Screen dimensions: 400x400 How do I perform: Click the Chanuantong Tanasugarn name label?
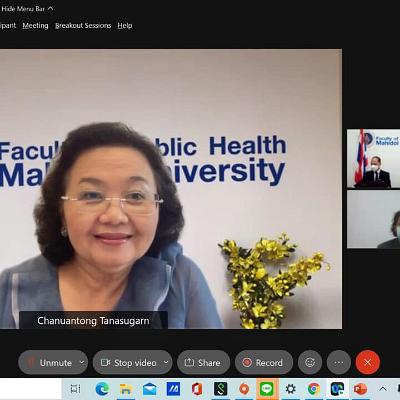[93, 321]
